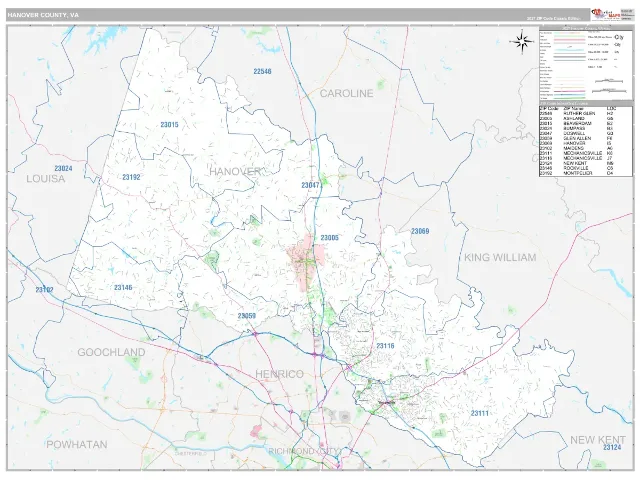Click ZIP code 23069 on the map
640x480 pixels.
420,231
